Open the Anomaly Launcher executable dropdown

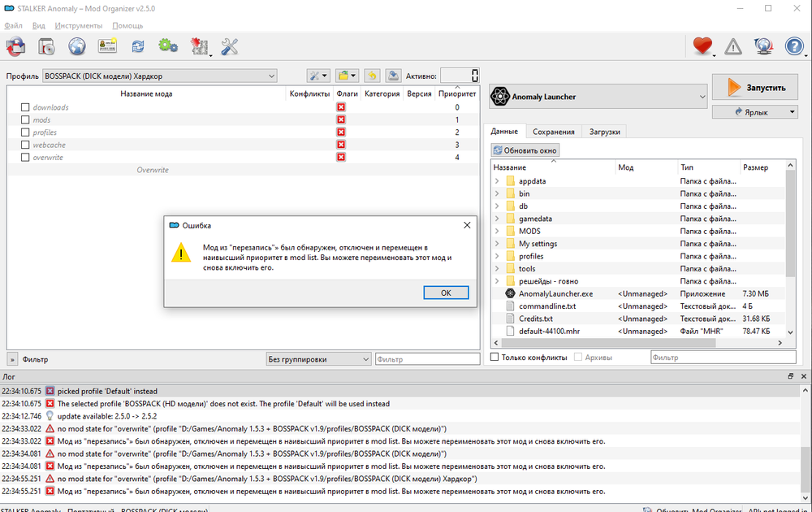pyautogui.click(x=598, y=97)
